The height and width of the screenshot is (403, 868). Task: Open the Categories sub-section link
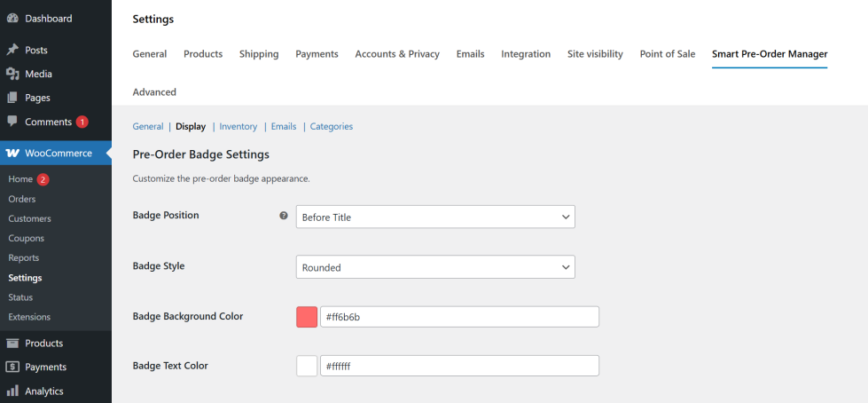(x=332, y=127)
